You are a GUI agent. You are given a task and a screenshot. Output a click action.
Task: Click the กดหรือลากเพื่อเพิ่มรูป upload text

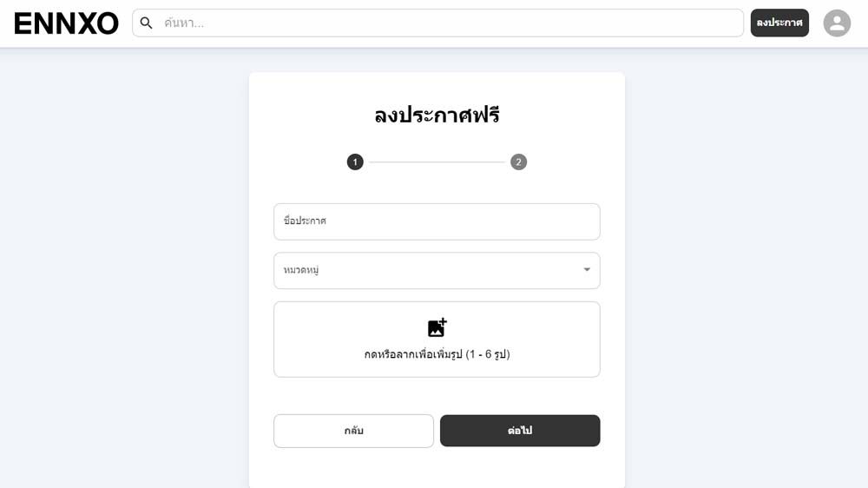pos(437,354)
